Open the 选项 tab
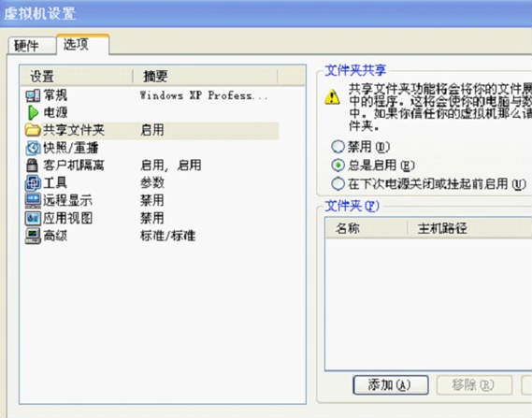Screen dimensions: 532x418 point(83,44)
